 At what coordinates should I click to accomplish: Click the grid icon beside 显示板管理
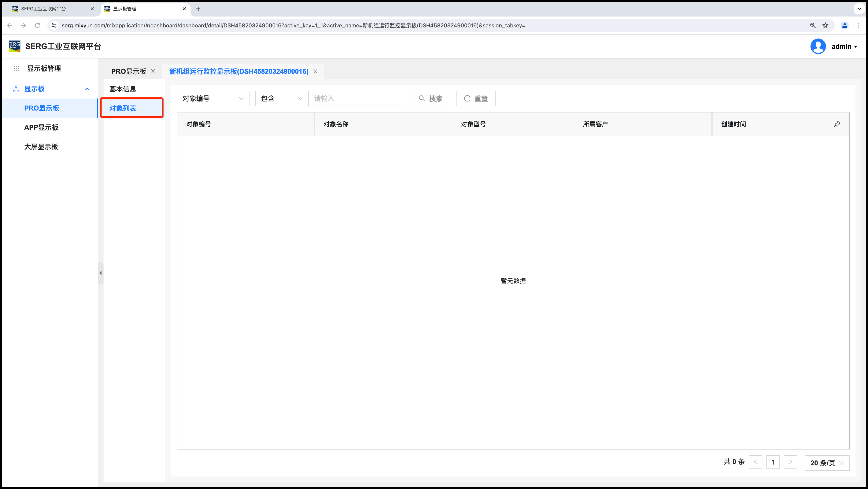coord(16,68)
